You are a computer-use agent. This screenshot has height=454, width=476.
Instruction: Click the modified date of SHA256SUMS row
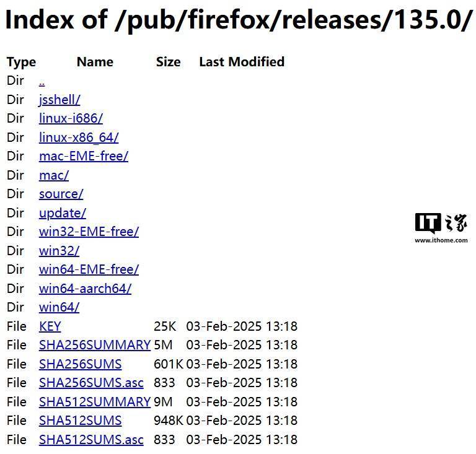242,364
